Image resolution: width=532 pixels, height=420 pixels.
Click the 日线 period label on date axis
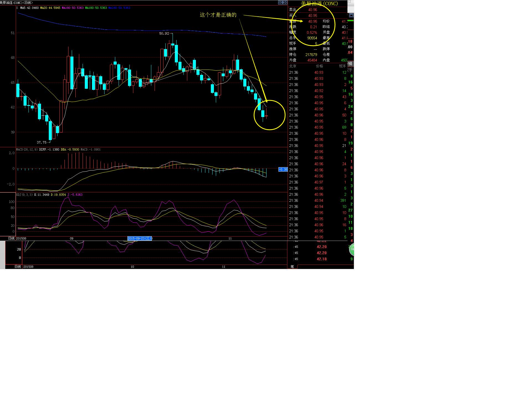pyautogui.click(x=11, y=238)
